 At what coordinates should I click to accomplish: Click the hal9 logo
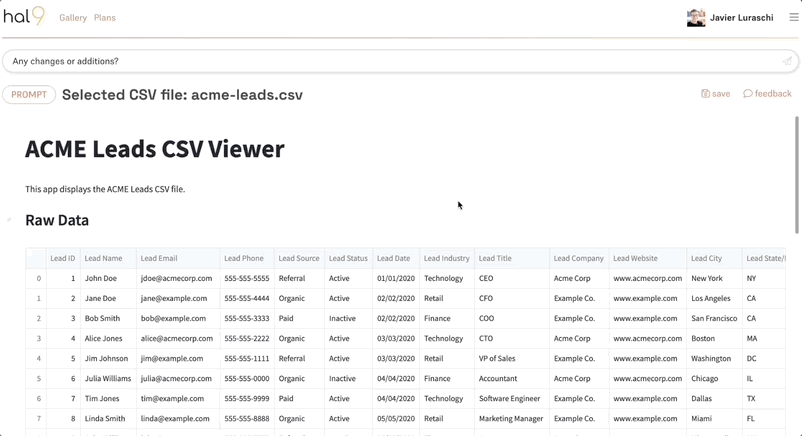24,16
